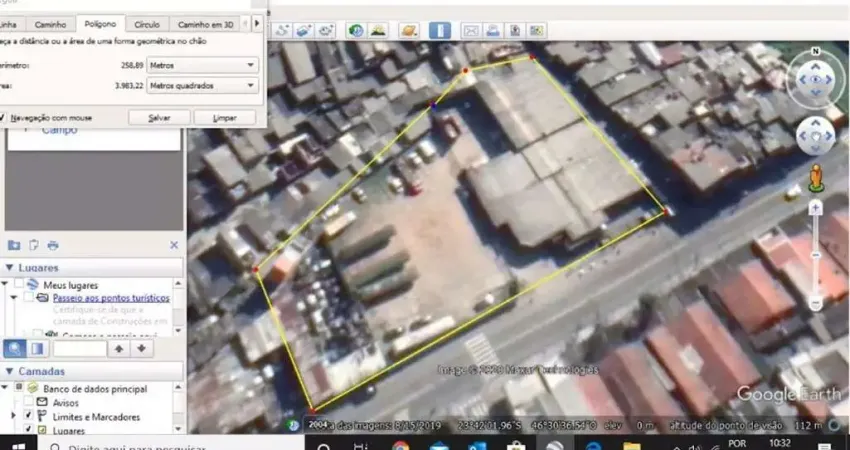Click the zoom slider handle
This screenshot has width=850, height=450.
coord(816,255)
